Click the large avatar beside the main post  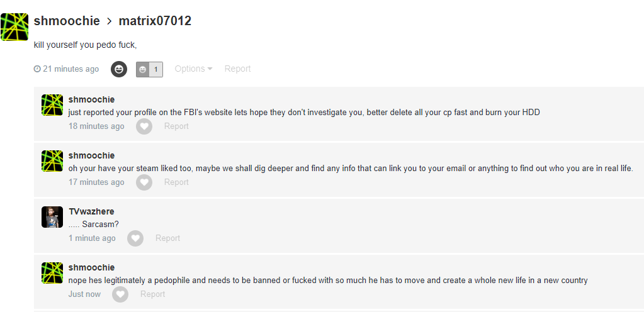click(x=14, y=27)
